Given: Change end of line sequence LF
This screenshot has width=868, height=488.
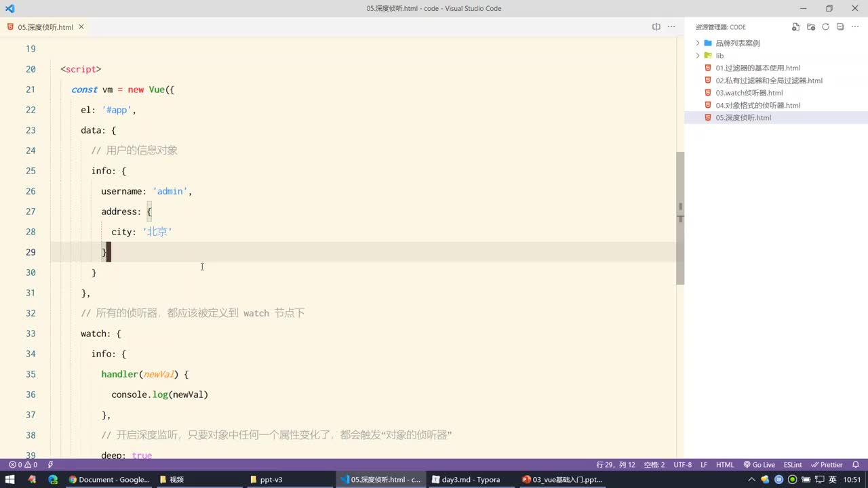Looking at the screenshot, I should (x=704, y=465).
